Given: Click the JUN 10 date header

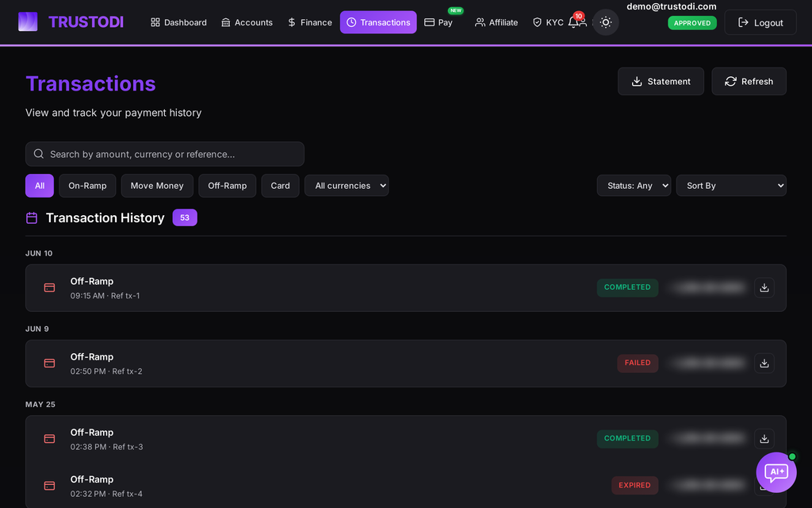Looking at the screenshot, I should 39,253.
